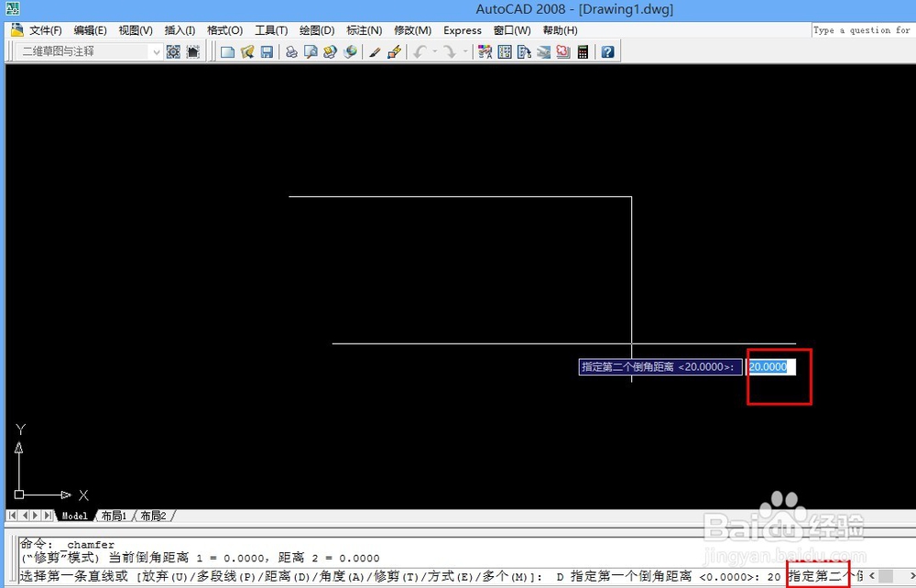Click the Publish icon
This screenshot has height=588, width=916.
[x=330, y=52]
